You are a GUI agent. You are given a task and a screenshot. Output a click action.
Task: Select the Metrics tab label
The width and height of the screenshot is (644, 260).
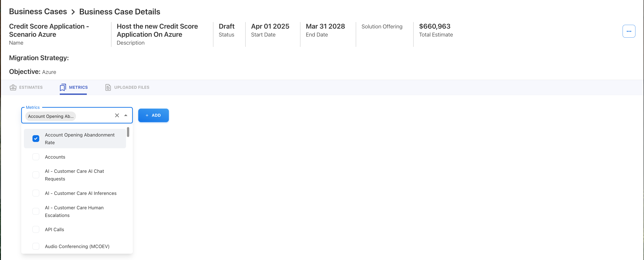(78, 87)
